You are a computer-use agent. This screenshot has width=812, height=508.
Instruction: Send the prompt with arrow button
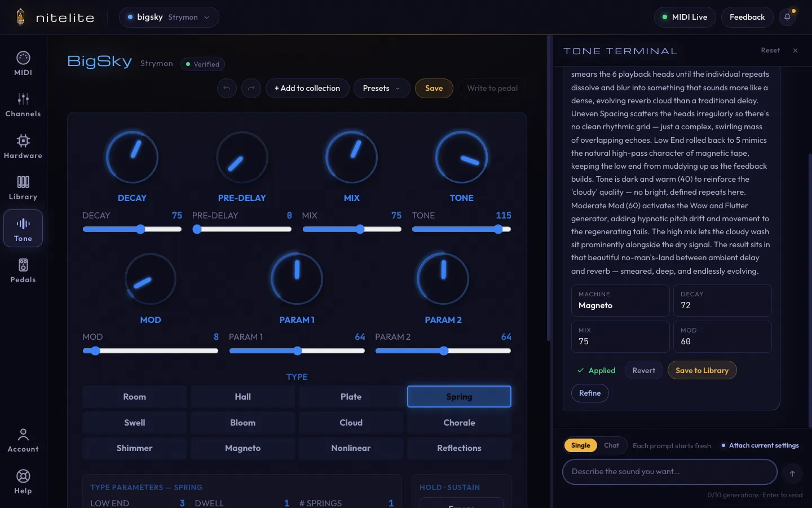click(792, 473)
